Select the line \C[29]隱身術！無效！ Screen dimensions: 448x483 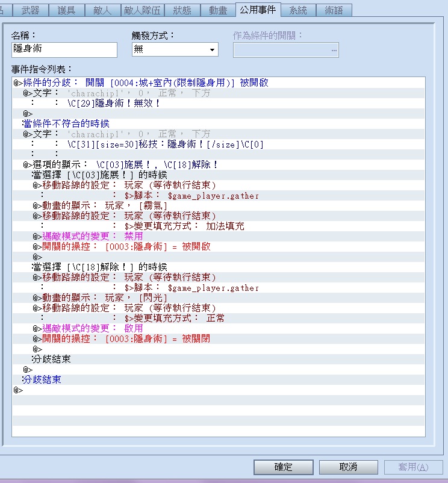[x=219, y=103]
